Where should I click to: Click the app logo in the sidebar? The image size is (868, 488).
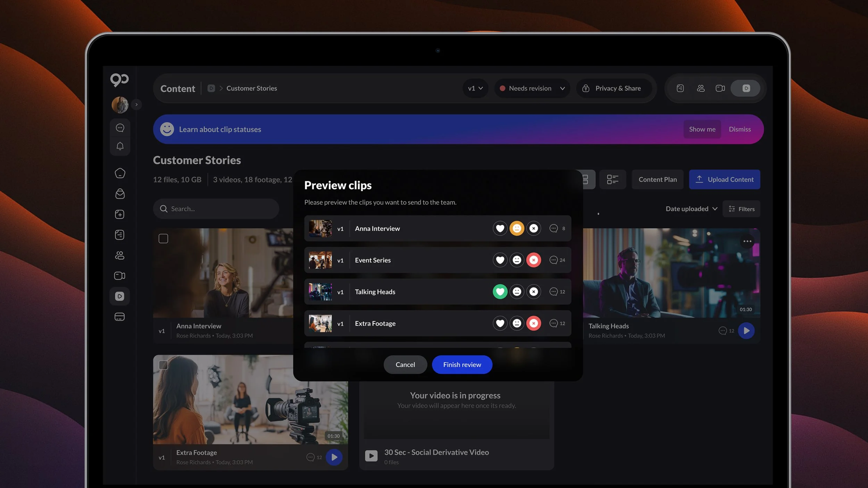pos(119,80)
